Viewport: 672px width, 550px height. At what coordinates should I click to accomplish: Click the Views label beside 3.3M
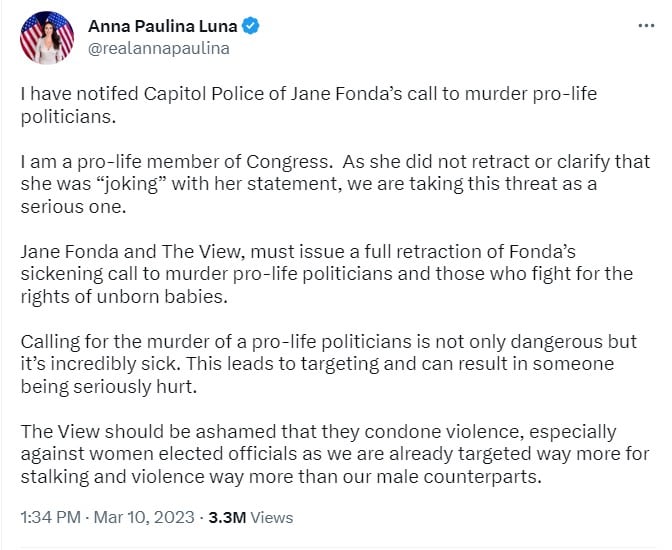tap(271, 518)
